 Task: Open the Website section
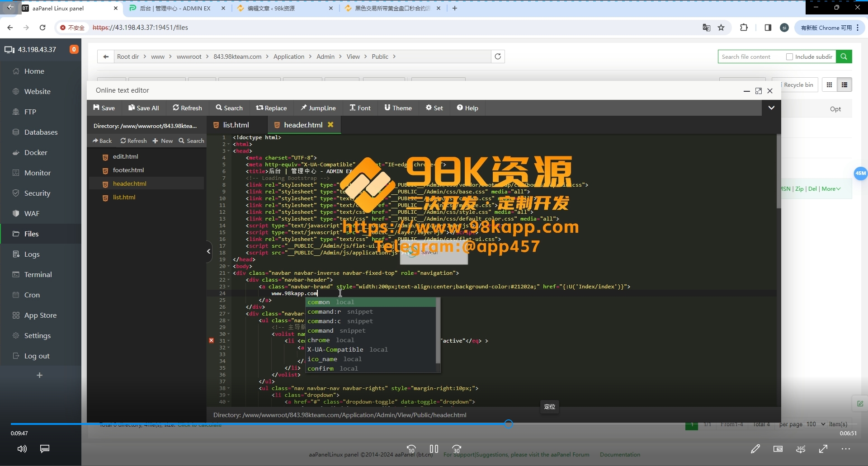pos(37,91)
